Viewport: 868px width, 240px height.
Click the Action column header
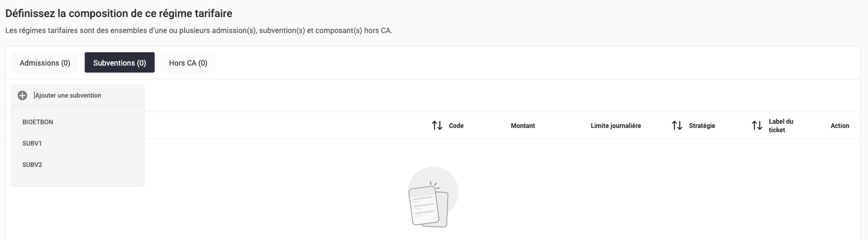pyautogui.click(x=840, y=126)
